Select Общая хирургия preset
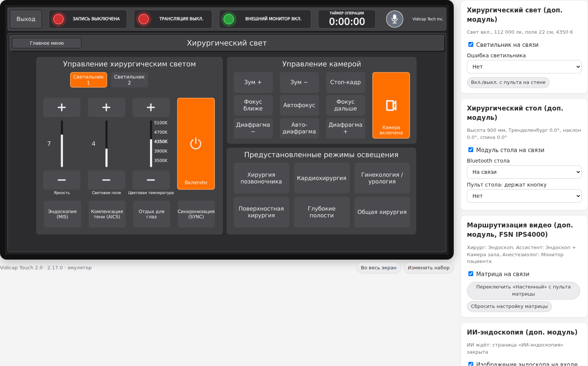The image size is (588, 366). (382, 212)
